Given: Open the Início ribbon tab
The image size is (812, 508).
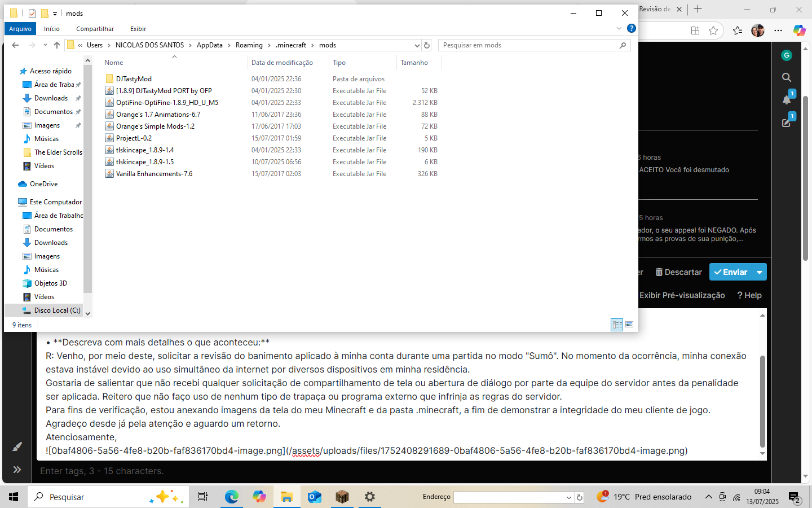Looking at the screenshot, I should pos(52,29).
